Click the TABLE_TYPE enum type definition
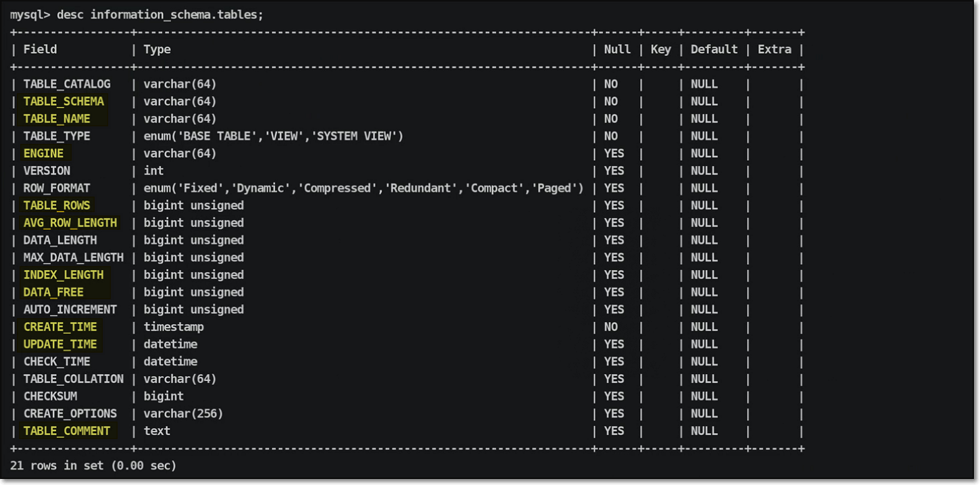 pyautogui.click(x=273, y=136)
